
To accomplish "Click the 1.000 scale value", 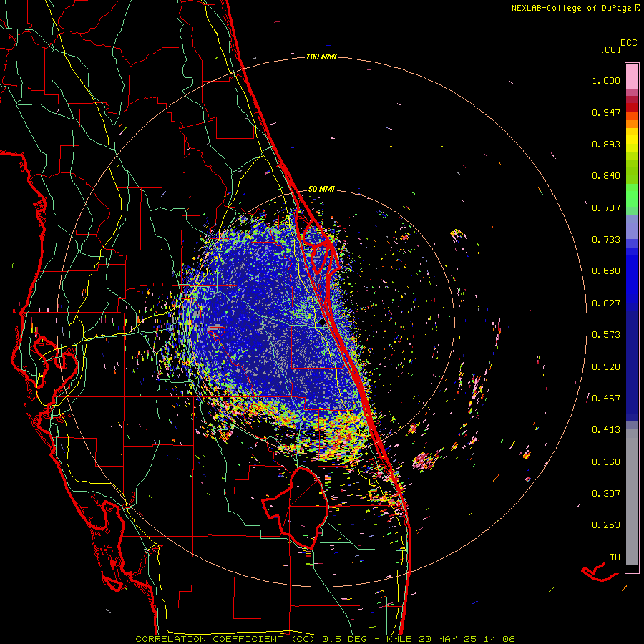I will click(606, 80).
